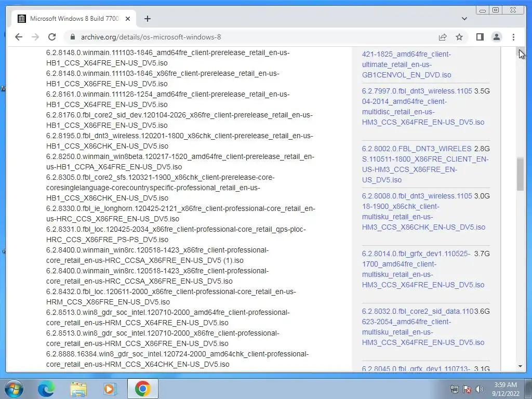Click the 6.2.8305.0.fbl_core2_sfs text line
The width and height of the screenshot is (532, 399).
point(161,187)
